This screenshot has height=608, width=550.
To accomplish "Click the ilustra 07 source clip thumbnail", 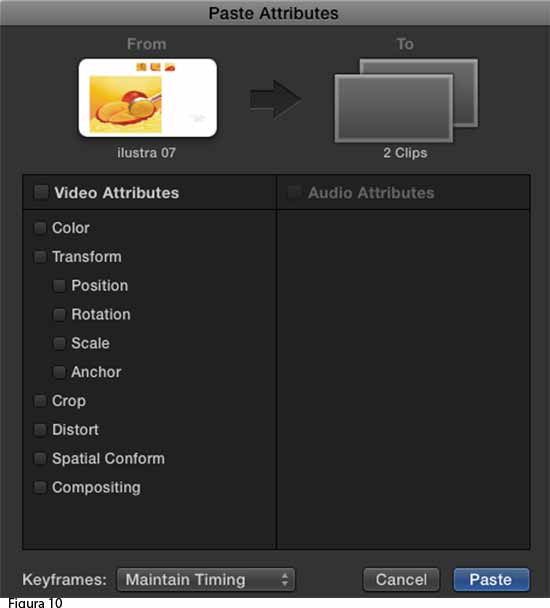I will (x=148, y=98).
